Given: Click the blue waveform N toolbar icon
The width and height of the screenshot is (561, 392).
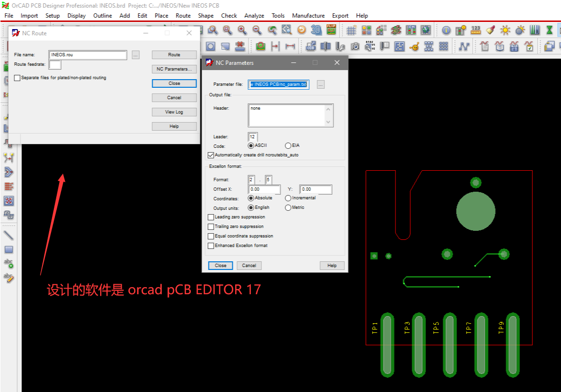Looking at the screenshot, I should (464, 47).
